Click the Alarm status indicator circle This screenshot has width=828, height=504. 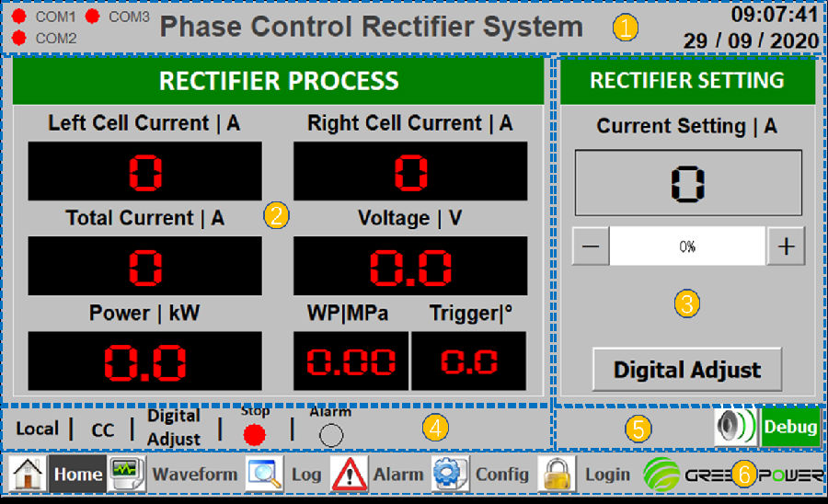click(330, 435)
